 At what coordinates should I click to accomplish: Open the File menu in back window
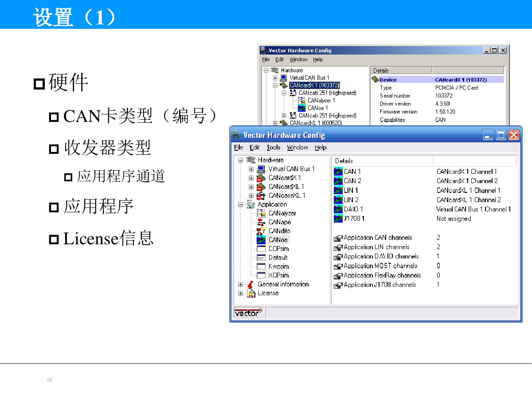pyautogui.click(x=266, y=59)
